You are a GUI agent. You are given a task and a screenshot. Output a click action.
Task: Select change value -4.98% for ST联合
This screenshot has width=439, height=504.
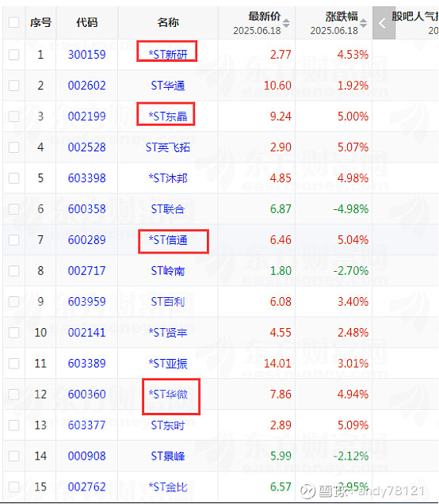pyautogui.click(x=350, y=209)
